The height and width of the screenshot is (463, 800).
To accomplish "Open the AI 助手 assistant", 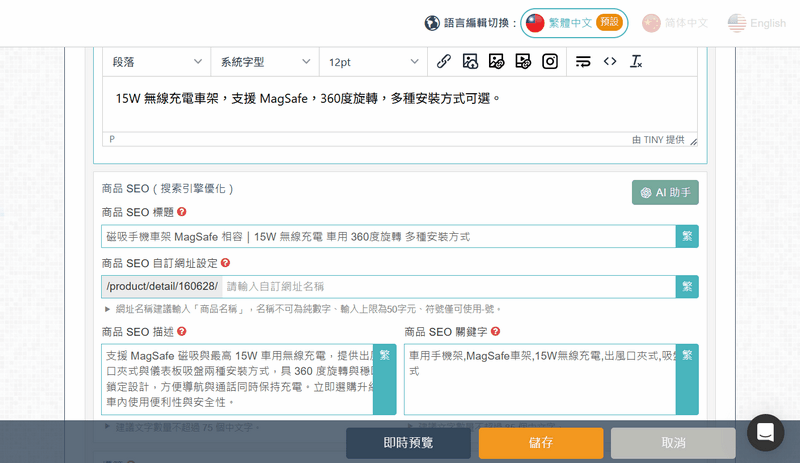I will point(665,192).
